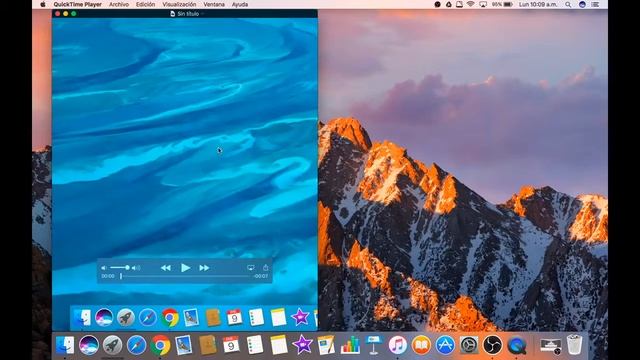Launch OBS from the Dock
The width and height of the screenshot is (640, 360).
(x=493, y=345)
